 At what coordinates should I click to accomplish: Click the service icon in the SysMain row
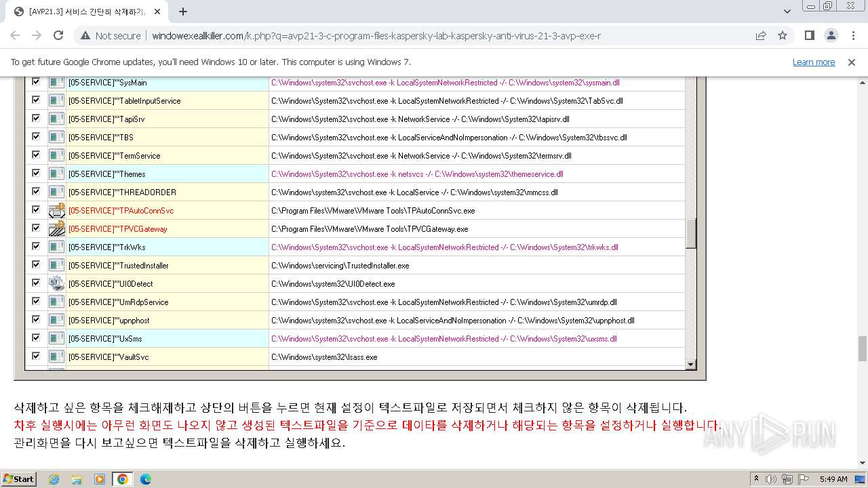pyautogui.click(x=56, y=83)
